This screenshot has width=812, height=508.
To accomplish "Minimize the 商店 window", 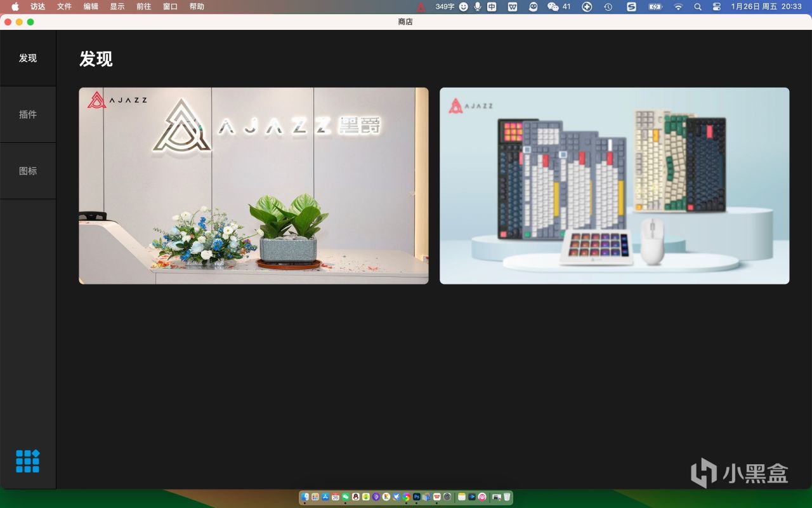I will [x=19, y=22].
